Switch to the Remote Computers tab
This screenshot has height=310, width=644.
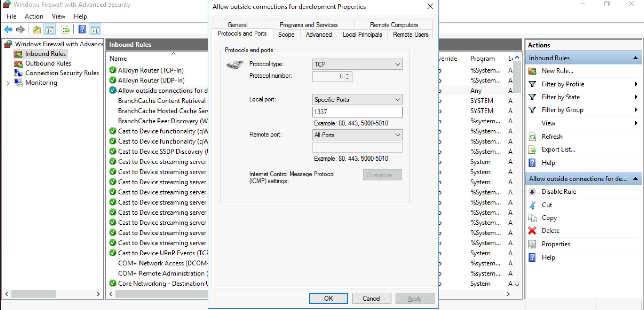pyautogui.click(x=394, y=25)
